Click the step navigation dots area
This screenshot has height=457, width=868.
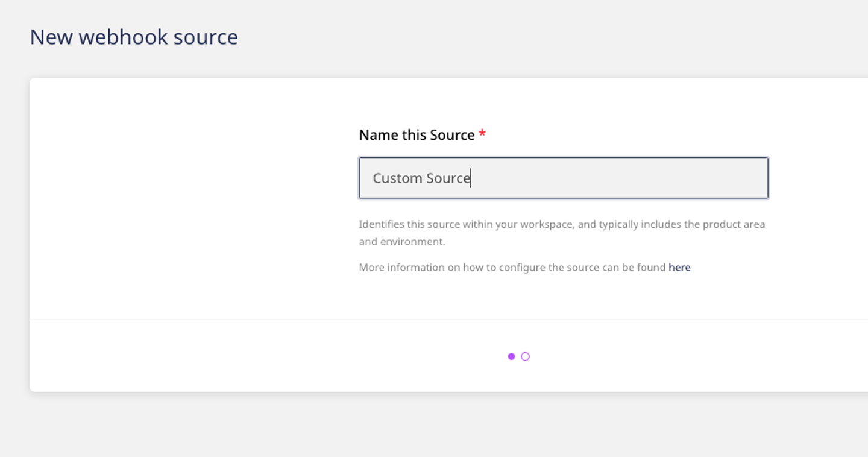[x=518, y=356]
